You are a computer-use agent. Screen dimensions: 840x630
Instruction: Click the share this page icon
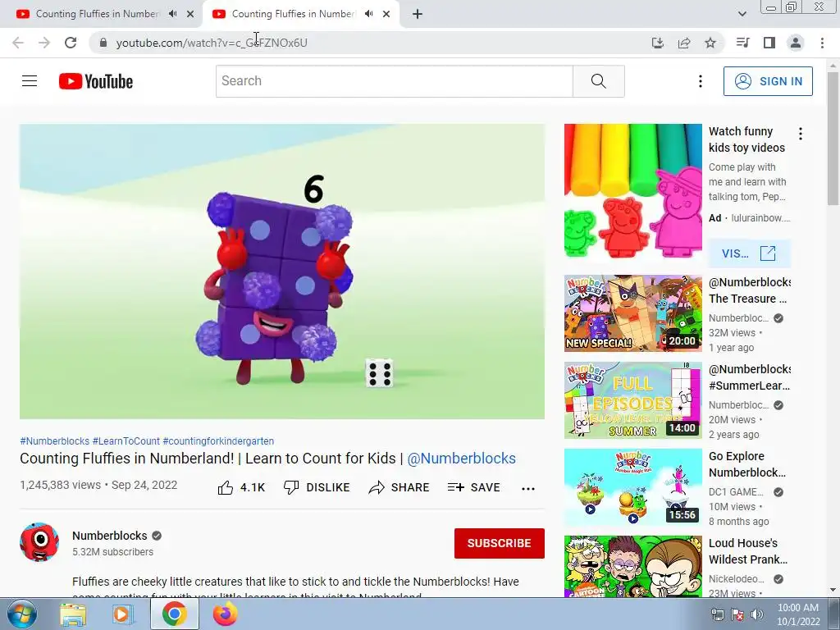click(x=684, y=43)
